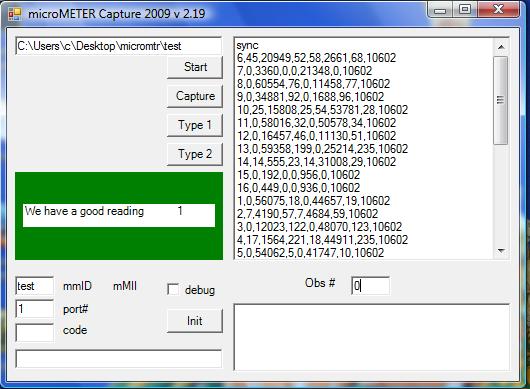The height and width of the screenshot is (389, 530).
Task: Click row '10,25,15808,25,54,53781,28,10602'
Action: tap(322, 110)
